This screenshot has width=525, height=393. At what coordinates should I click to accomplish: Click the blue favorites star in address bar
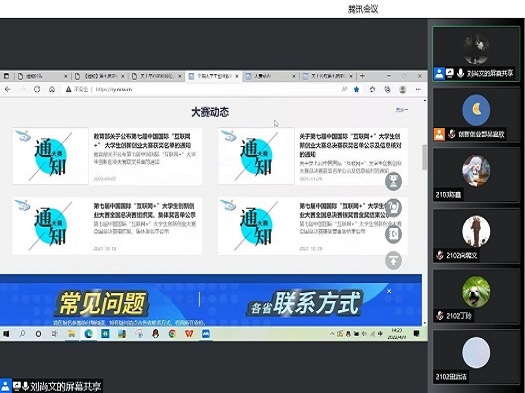pos(357,89)
